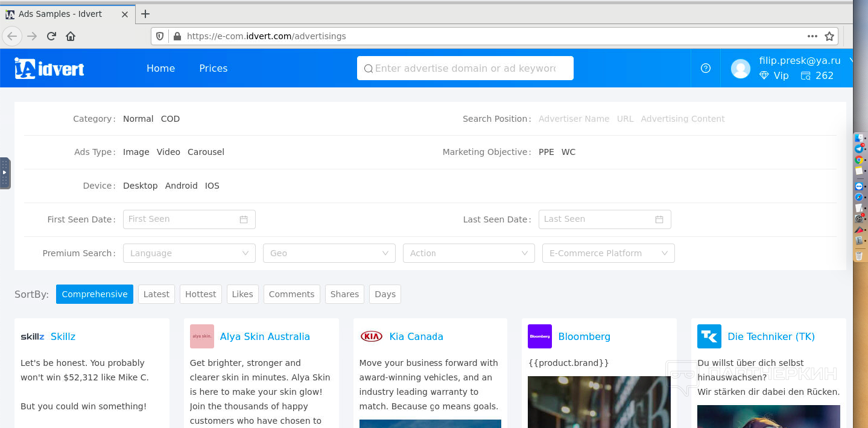Screen dimensions: 868x428
Task: Open Safari from the dock
Action: pos(859,197)
